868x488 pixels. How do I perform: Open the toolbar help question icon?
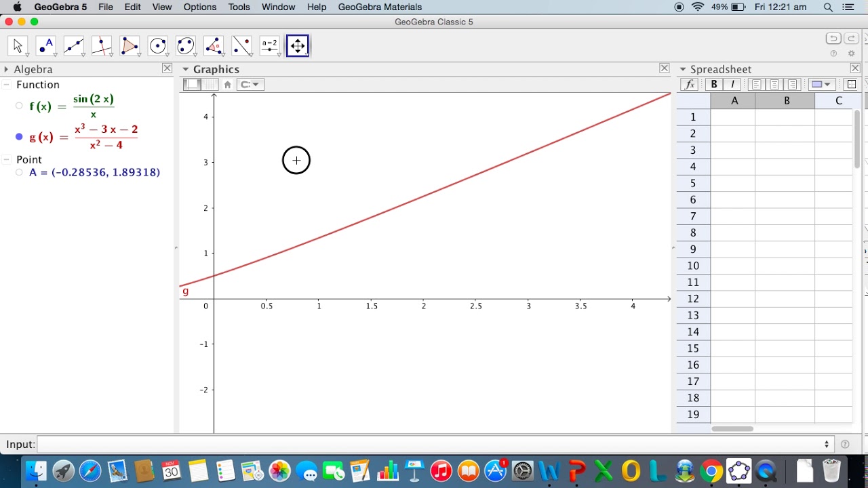[833, 54]
